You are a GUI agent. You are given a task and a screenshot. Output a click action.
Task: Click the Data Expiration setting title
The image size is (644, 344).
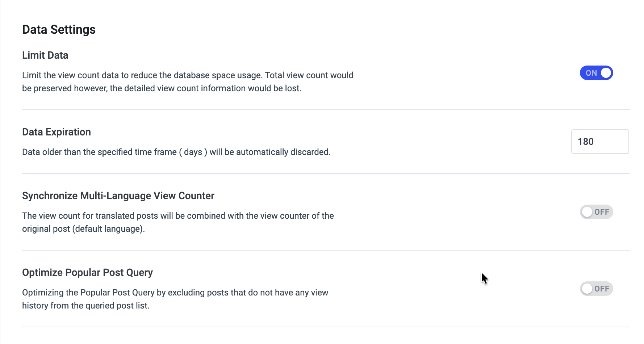coord(57,132)
